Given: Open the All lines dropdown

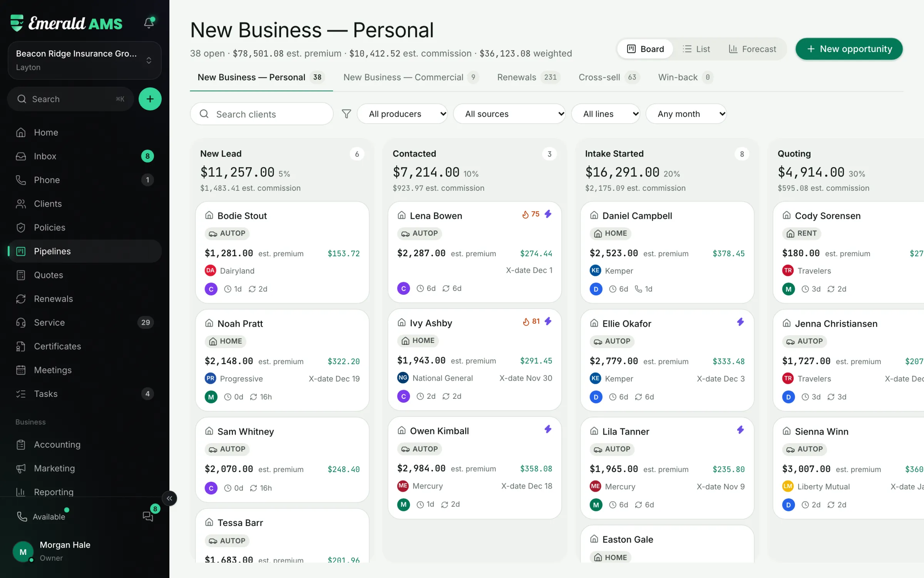Looking at the screenshot, I should 606,114.
